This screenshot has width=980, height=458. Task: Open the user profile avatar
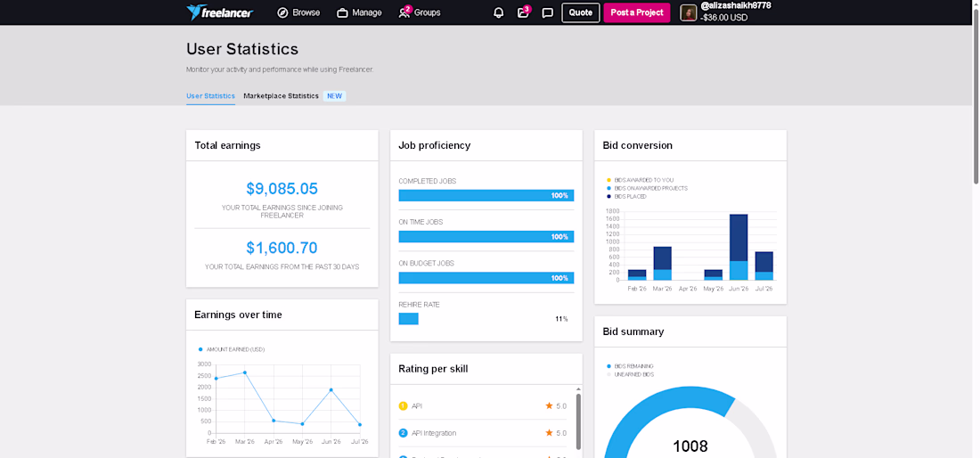pyautogui.click(x=688, y=12)
